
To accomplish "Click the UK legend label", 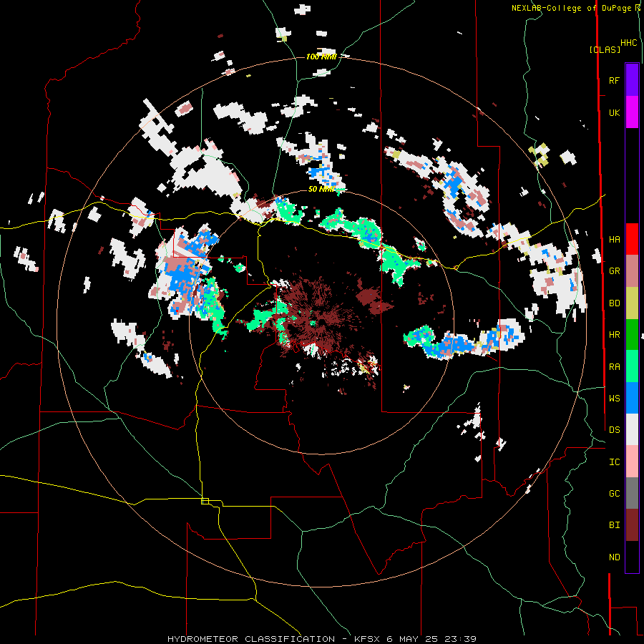I will coord(614,112).
